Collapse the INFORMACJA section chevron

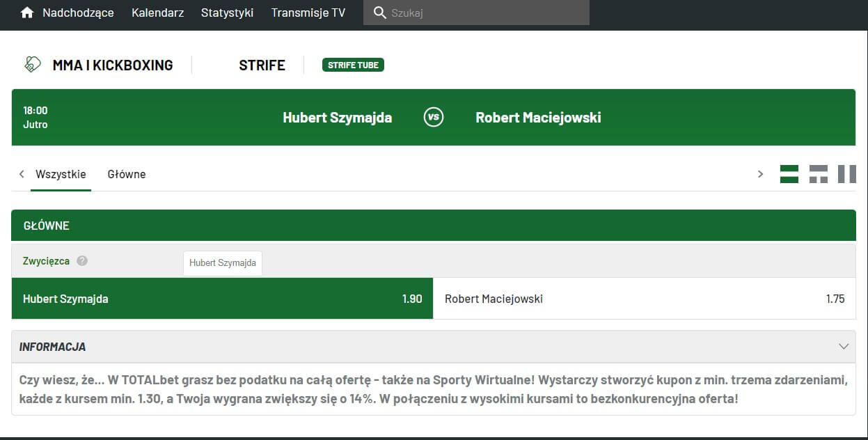click(x=844, y=347)
